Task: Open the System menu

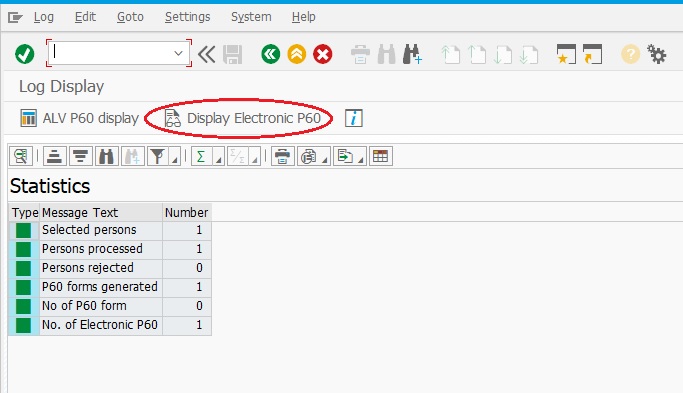Action: (x=251, y=17)
